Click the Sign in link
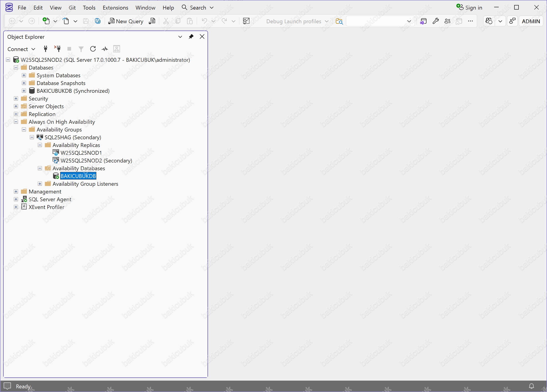Viewport: 547px width, 392px height. coord(473,8)
